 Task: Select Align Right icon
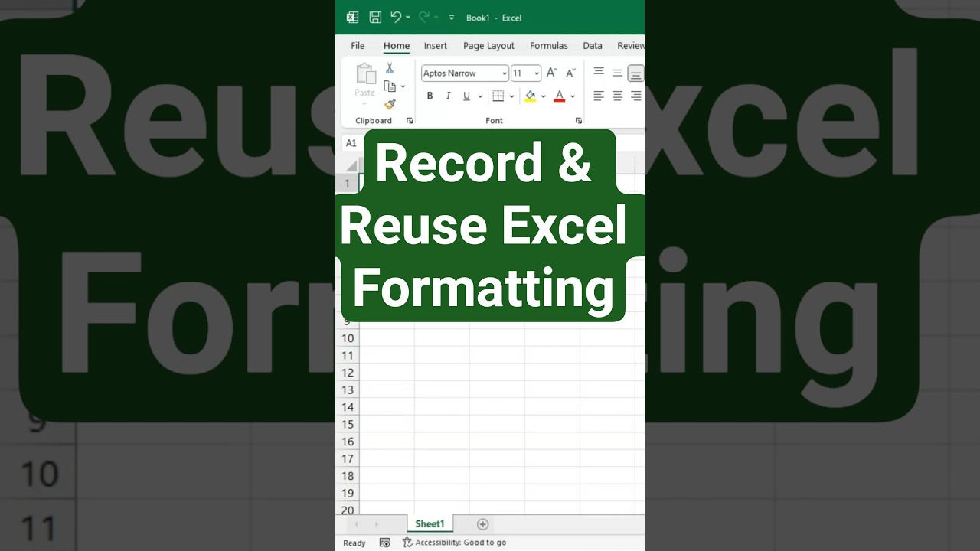(635, 96)
